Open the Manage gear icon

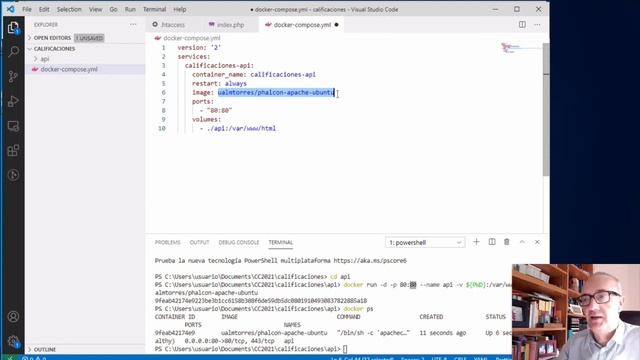(x=13, y=341)
